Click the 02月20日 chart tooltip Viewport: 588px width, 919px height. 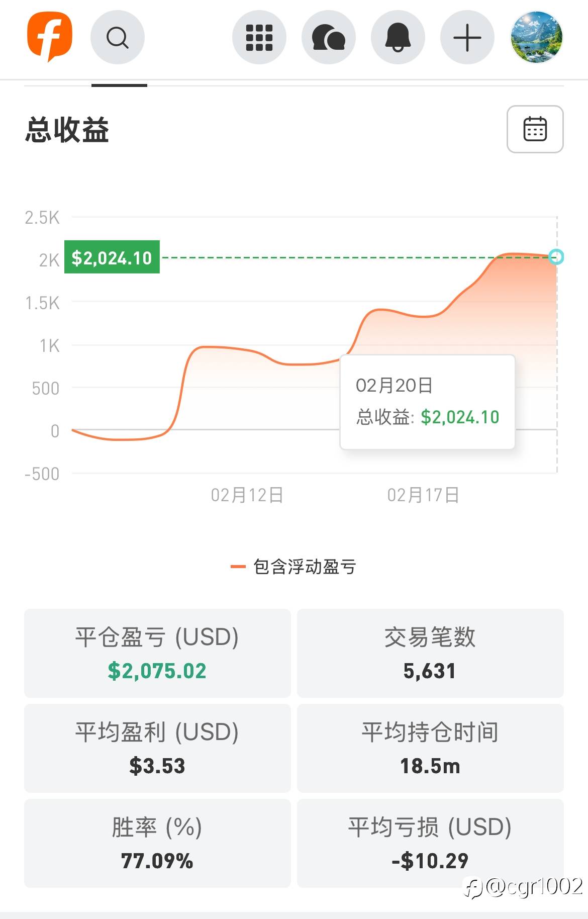(427, 402)
